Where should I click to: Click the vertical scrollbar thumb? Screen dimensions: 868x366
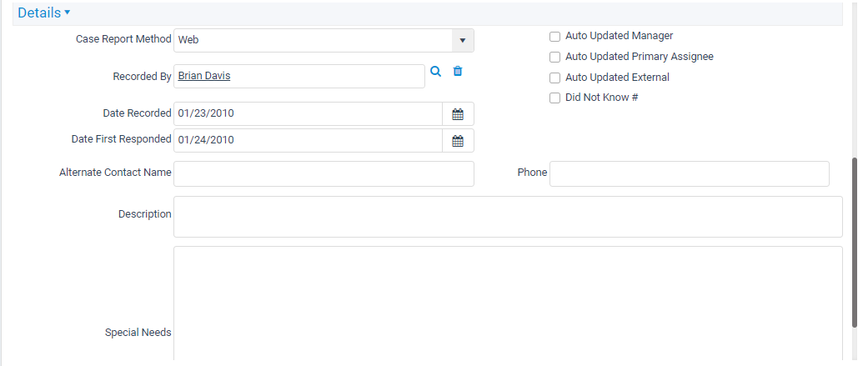[855, 243]
